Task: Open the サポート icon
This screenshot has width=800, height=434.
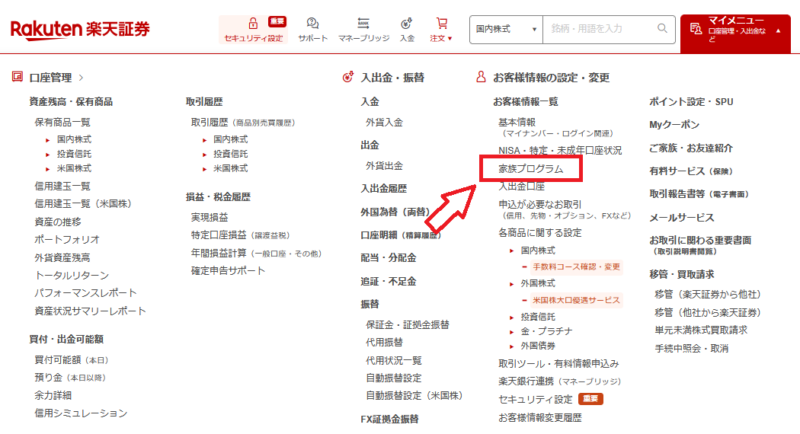Action: 312,29
